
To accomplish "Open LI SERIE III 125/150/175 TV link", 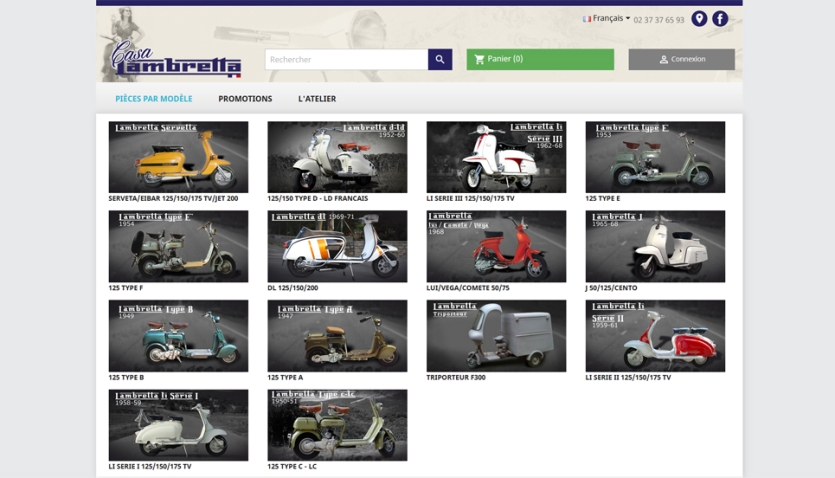I will [470, 198].
